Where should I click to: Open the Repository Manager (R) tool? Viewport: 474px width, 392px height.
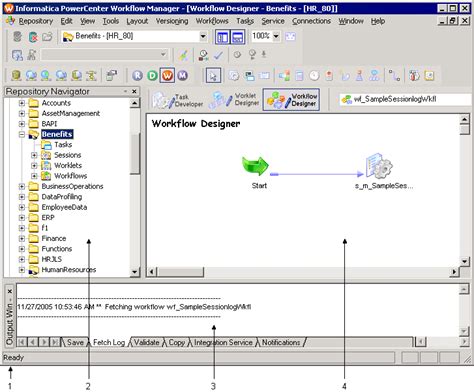coord(137,76)
